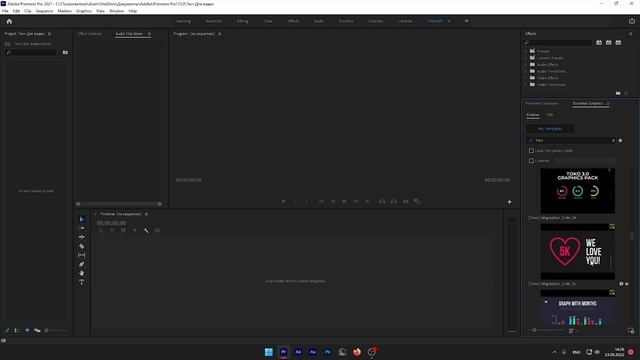
Task: Click Toko 3.0 Graphics Pack thumbnail
Action: click(578, 191)
